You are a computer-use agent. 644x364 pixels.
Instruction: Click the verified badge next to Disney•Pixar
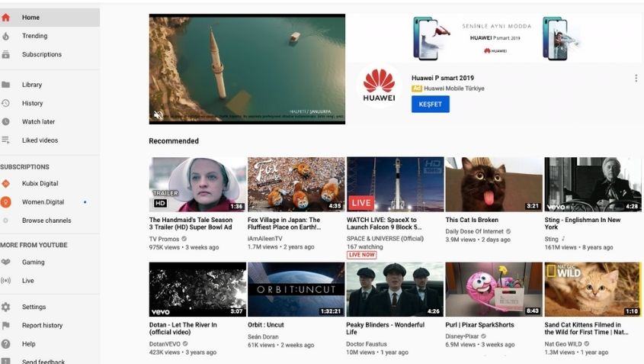[483, 337]
